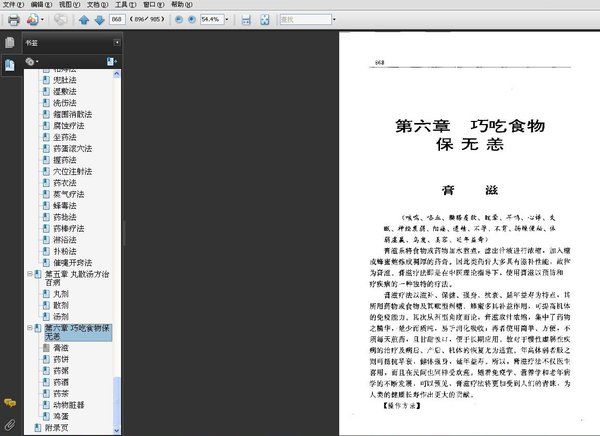Select the 洗伤法 bookmark
This screenshot has height=436, width=600.
point(64,103)
